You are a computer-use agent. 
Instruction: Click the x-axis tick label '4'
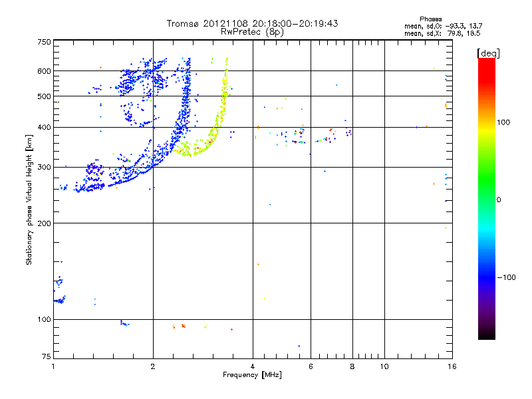pyautogui.click(x=253, y=366)
